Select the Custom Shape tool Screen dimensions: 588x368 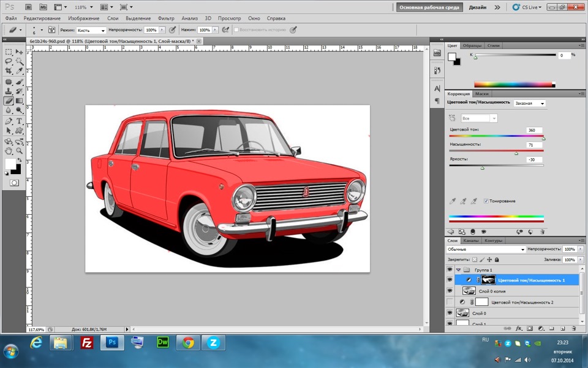[19, 130]
